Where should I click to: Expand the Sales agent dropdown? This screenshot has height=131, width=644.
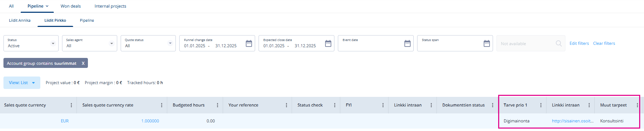point(111,43)
